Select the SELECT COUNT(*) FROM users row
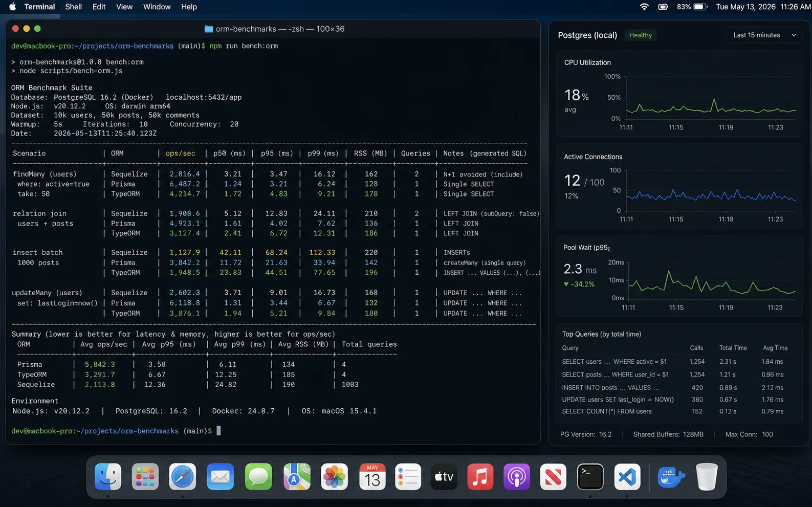812x507 pixels. click(x=679, y=411)
